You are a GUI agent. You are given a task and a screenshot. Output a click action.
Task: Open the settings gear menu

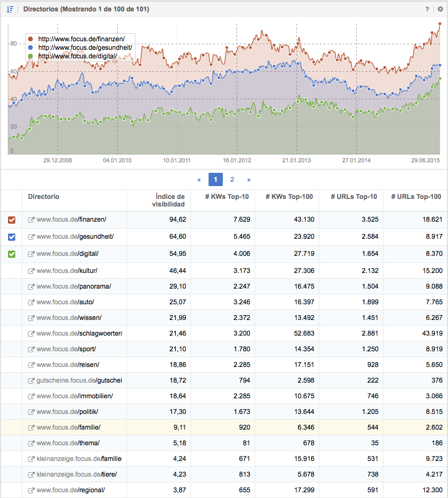(x=440, y=9)
